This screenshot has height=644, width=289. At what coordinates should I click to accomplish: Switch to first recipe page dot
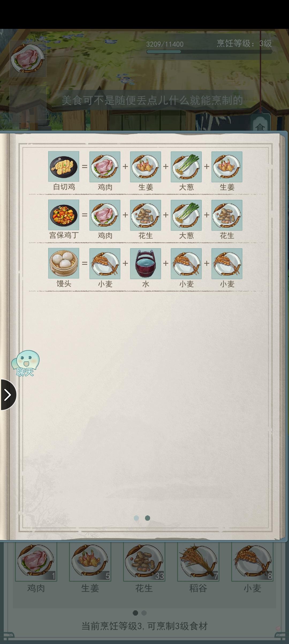pos(136,518)
